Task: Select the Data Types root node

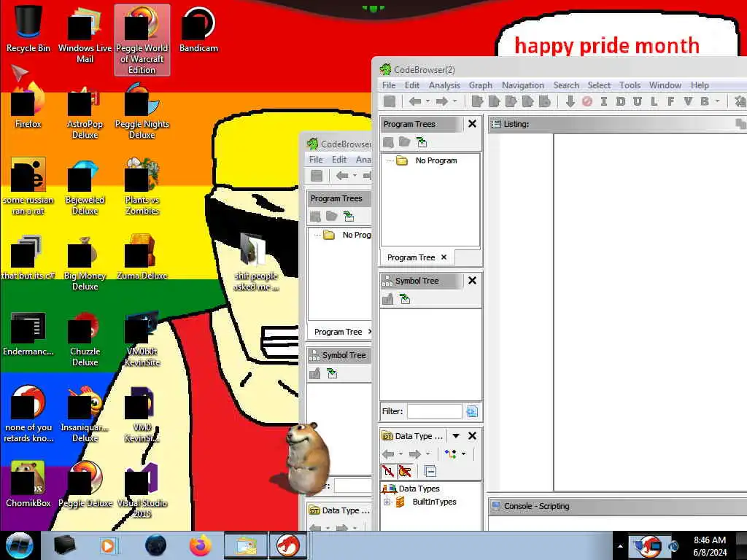Action: coord(411,489)
